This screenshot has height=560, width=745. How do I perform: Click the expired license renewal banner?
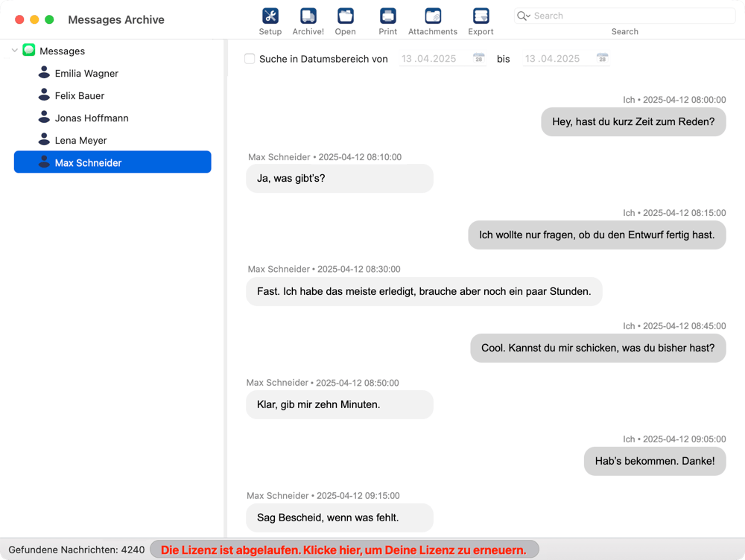343,550
